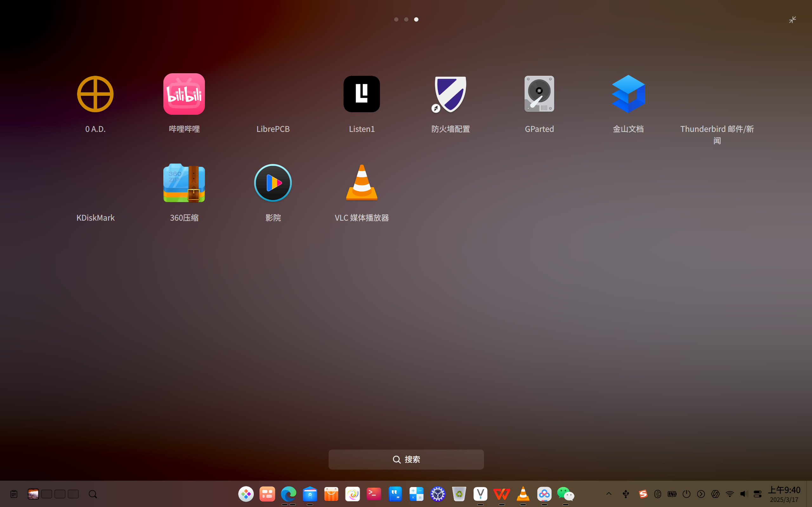Open quick settings toggles panel
The width and height of the screenshot is (812, 507).
(757, 494)
